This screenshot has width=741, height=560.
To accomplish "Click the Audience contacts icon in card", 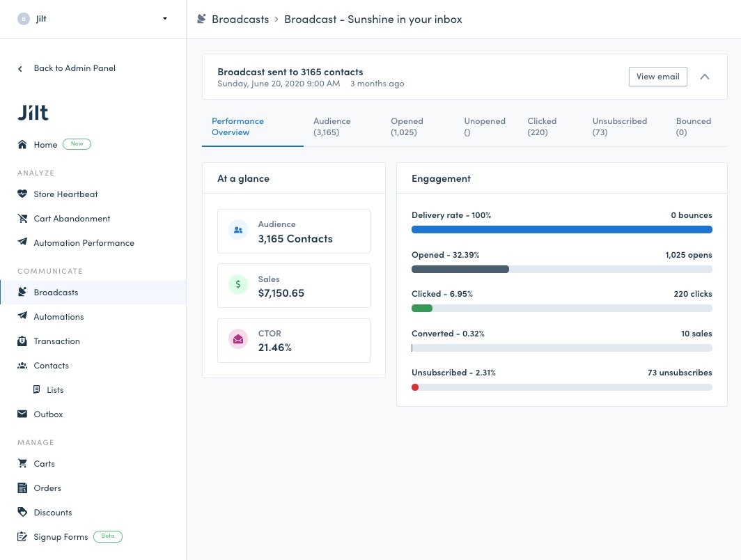I will click(238, 230).
